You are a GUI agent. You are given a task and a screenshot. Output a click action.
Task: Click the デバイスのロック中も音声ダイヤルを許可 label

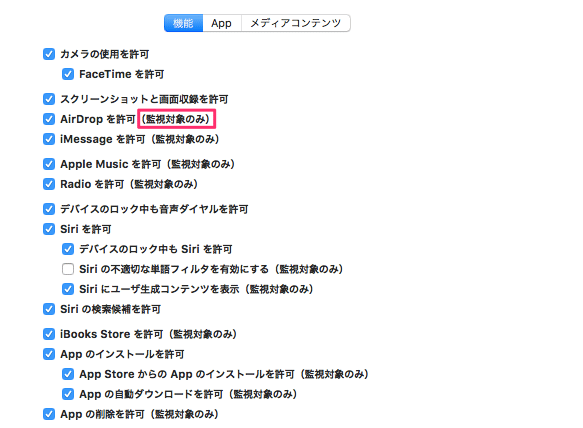point(154,209)
